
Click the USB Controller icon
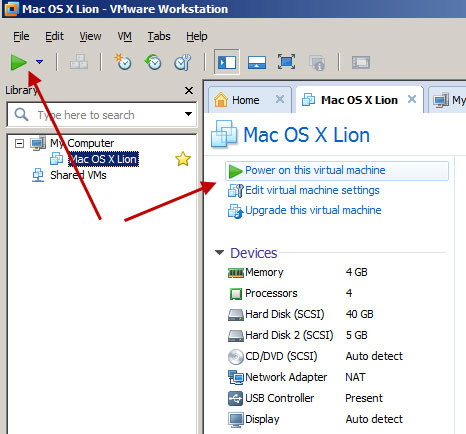236,398
